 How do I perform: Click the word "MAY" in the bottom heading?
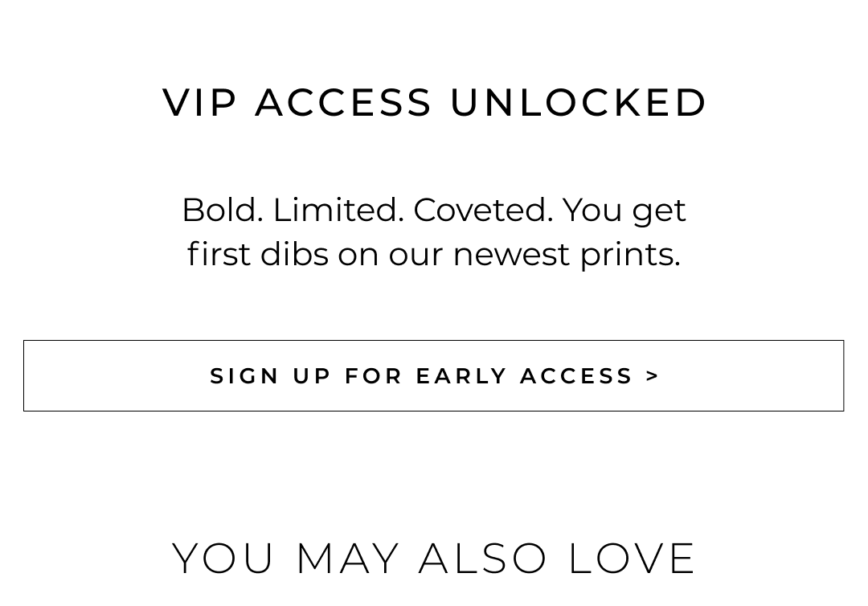tap(347, 558)
